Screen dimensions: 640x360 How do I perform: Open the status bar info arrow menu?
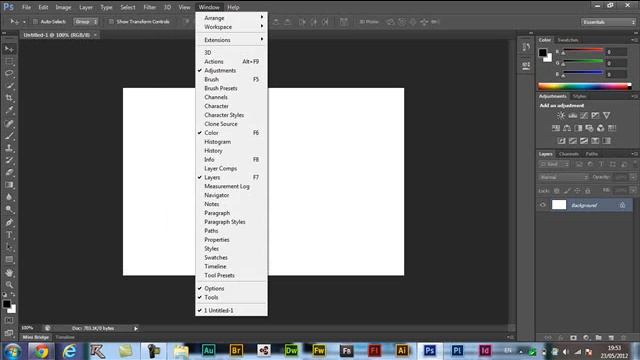click(x=136, y=328)
